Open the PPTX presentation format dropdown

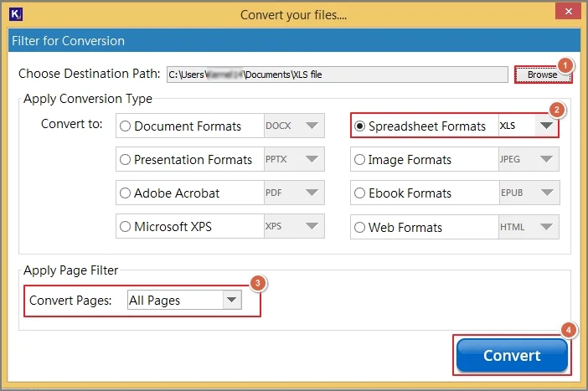pyautogui.click(x=312, y=160)
